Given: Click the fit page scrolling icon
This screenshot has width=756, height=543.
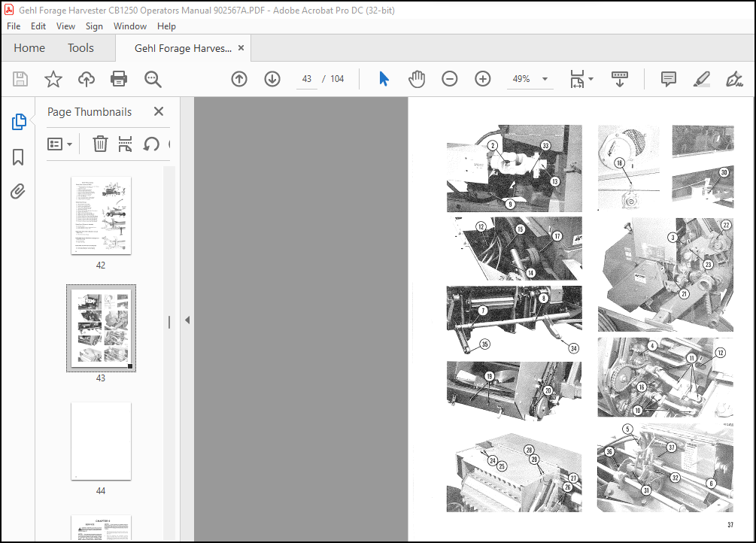Looking at the screenshot, I should coord(577,79).
